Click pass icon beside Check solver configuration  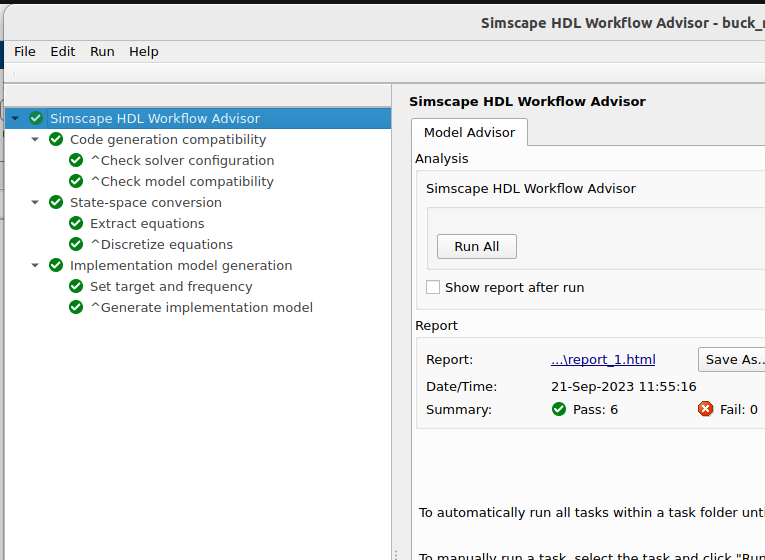pyautogui.click(x=76, y=160)
